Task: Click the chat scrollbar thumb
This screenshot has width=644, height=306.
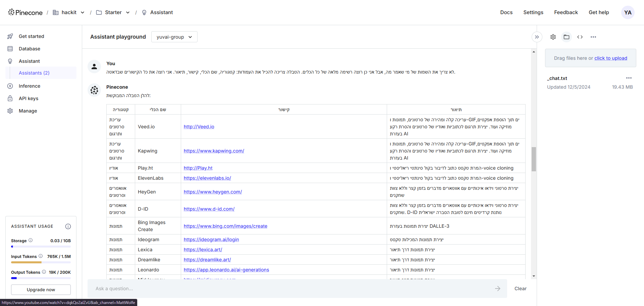Action: tap(534, 159)
